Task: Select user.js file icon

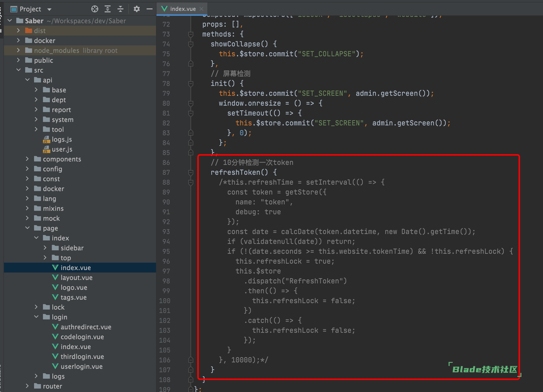Action: [46, 149]
